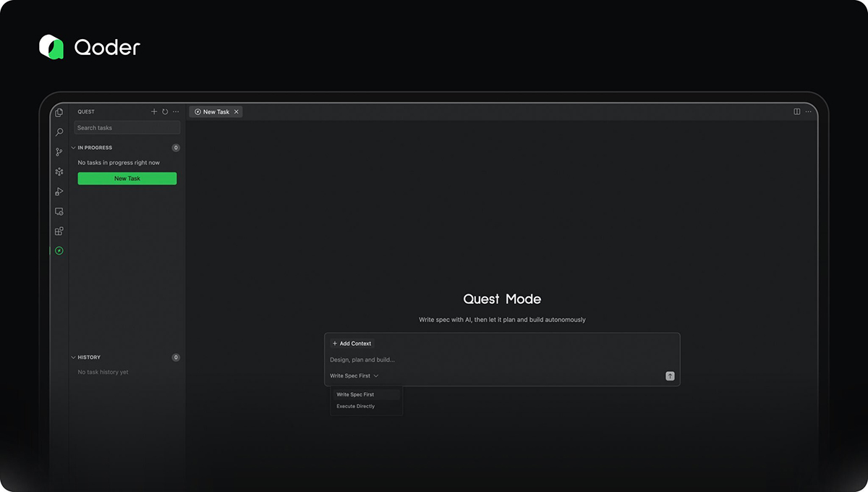Open the Search icon in activity bar
Image resolution: width=868 pixels, height=492 pixels.
(59, 132)
